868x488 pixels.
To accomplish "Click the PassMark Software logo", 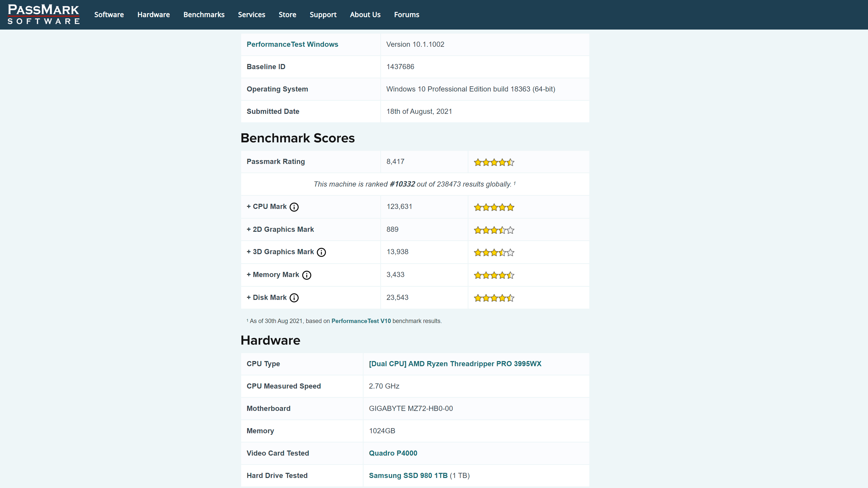I will point(43,14).
